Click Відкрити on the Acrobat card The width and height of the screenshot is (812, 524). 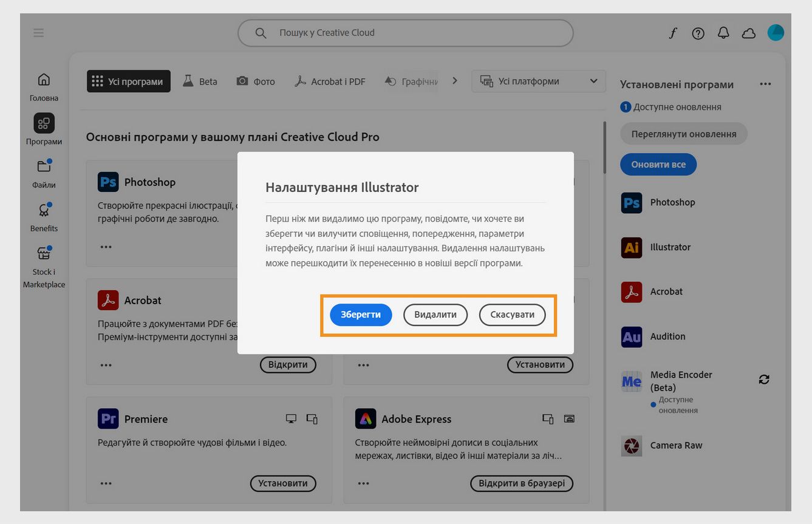[x=288, y=365]
